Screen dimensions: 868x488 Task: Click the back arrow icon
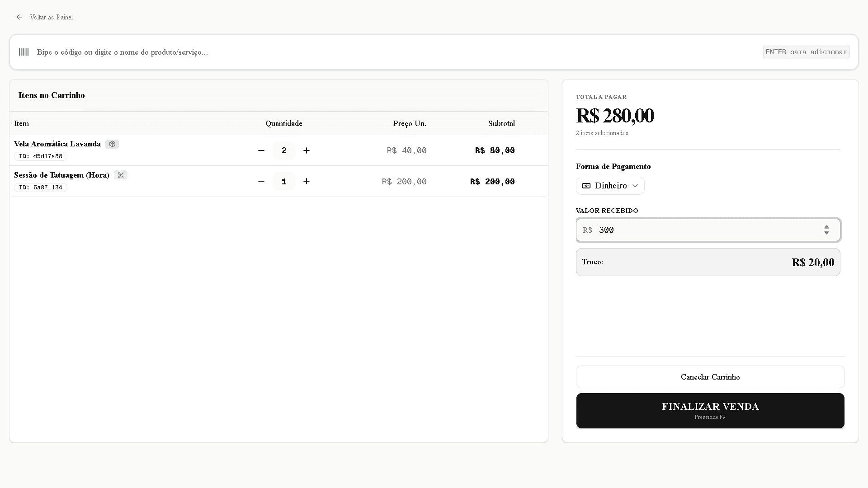pyautogui.click(x=19, y=17)
